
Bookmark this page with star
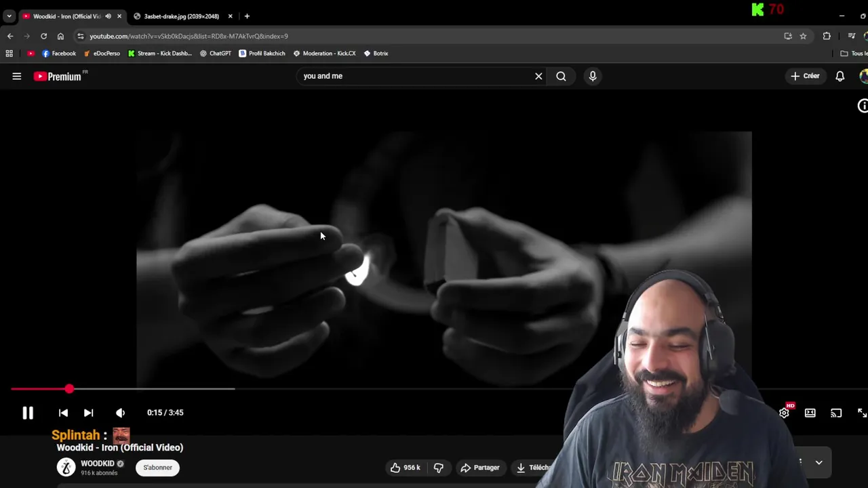803,36
